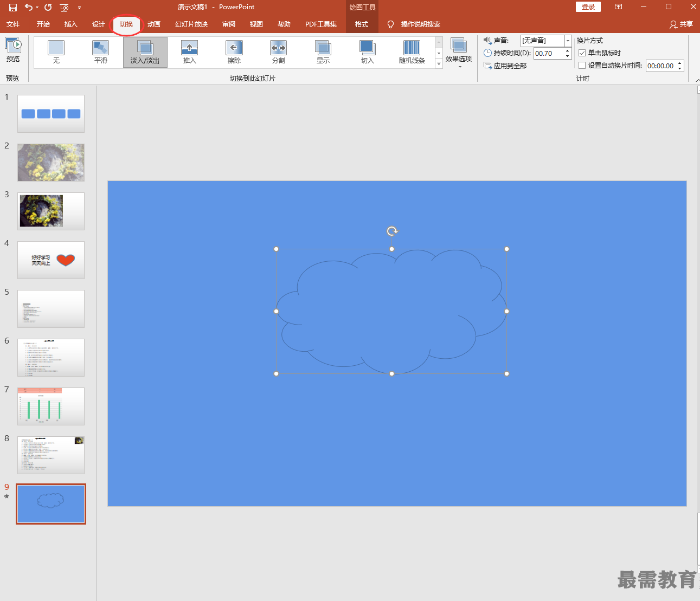Open the 声音 sound dropdown
Viewport: 700px width, 601px height.
click(x=568, y=41)
